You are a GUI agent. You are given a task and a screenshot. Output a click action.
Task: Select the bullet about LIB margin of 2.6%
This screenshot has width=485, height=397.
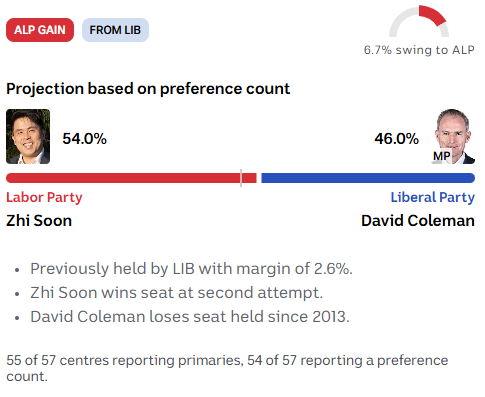(x=191, y=269)
